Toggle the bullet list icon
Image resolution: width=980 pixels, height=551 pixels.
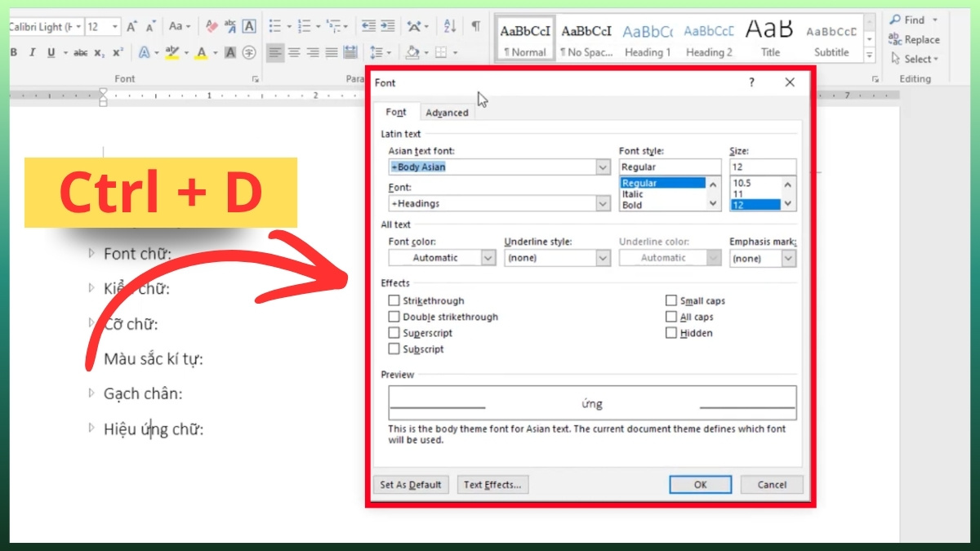[275, 27]
